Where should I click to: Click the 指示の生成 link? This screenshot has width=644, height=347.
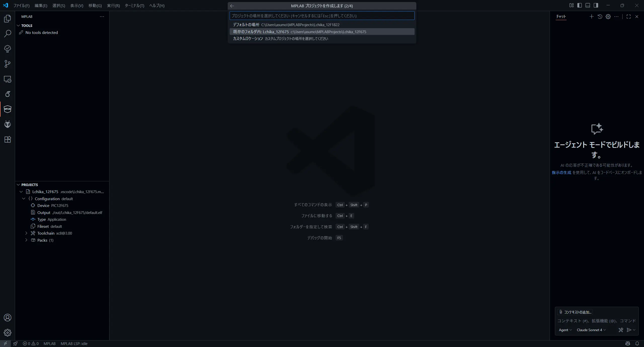coord(561,172)
